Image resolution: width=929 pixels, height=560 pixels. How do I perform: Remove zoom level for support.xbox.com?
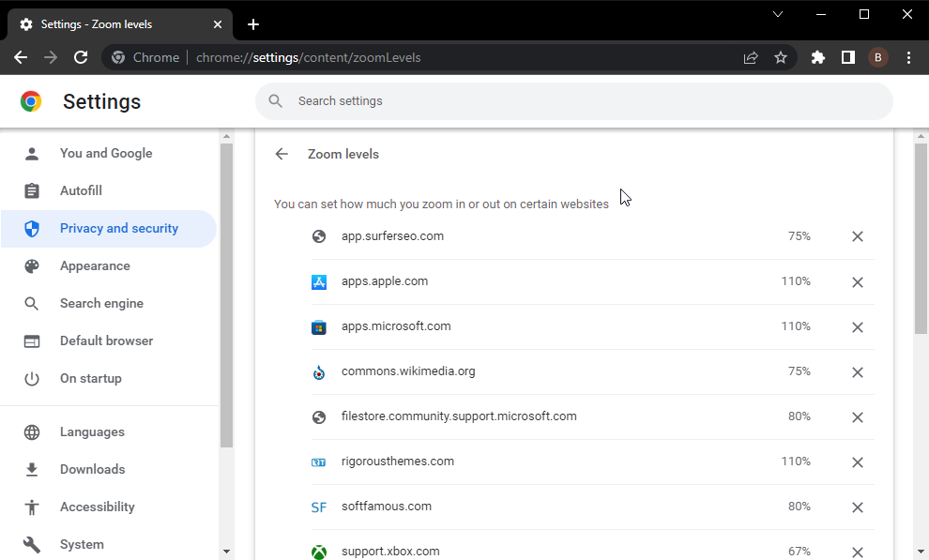pyautogui.click(x=858, y=552)
